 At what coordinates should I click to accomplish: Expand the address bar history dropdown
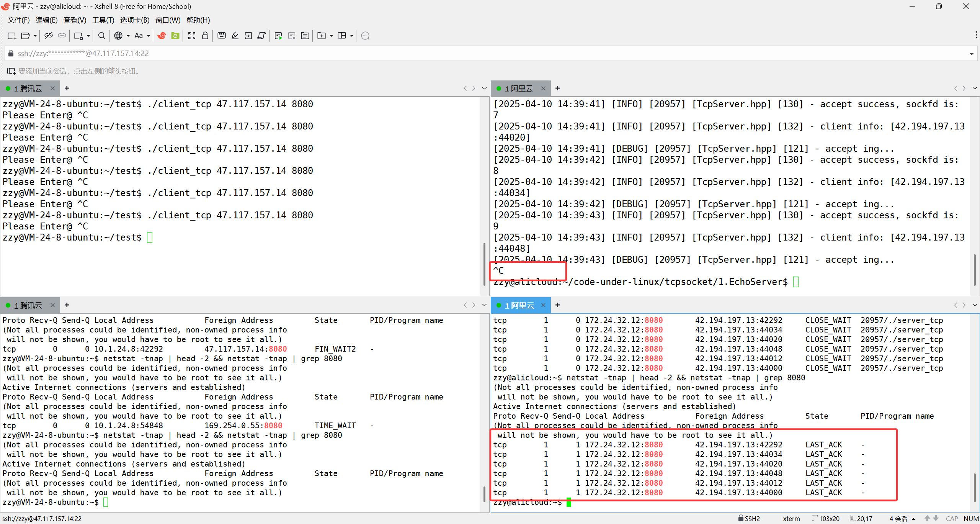click(x=972, y=54)
